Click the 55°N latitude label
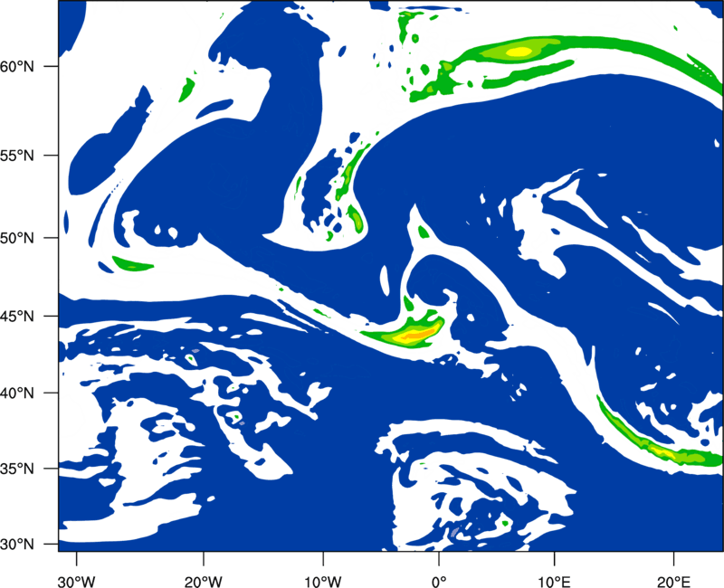The image size is (724, 588). click(x=17, y=155)
